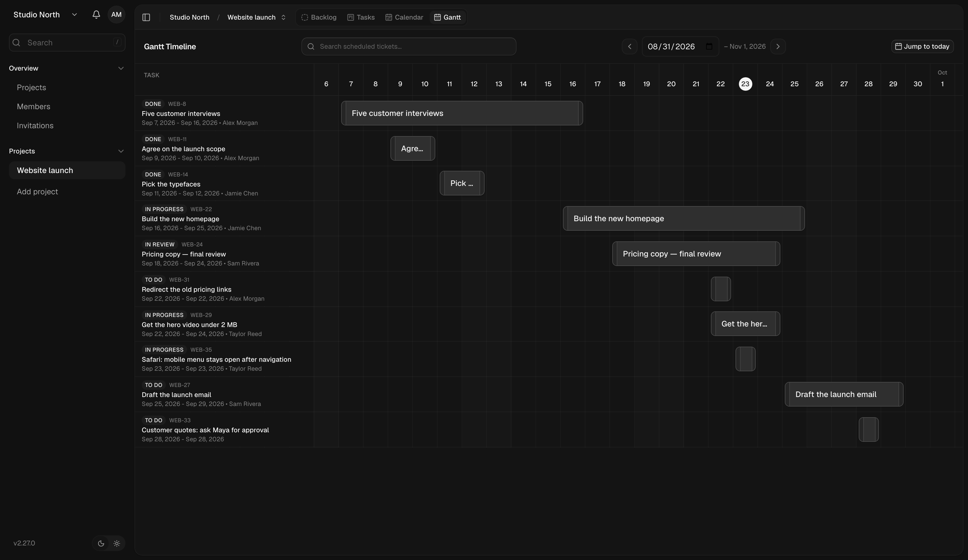The width and height of the screenshot is (968, 560).
Task: Open task Pick the typefaces
Action: 171,184
